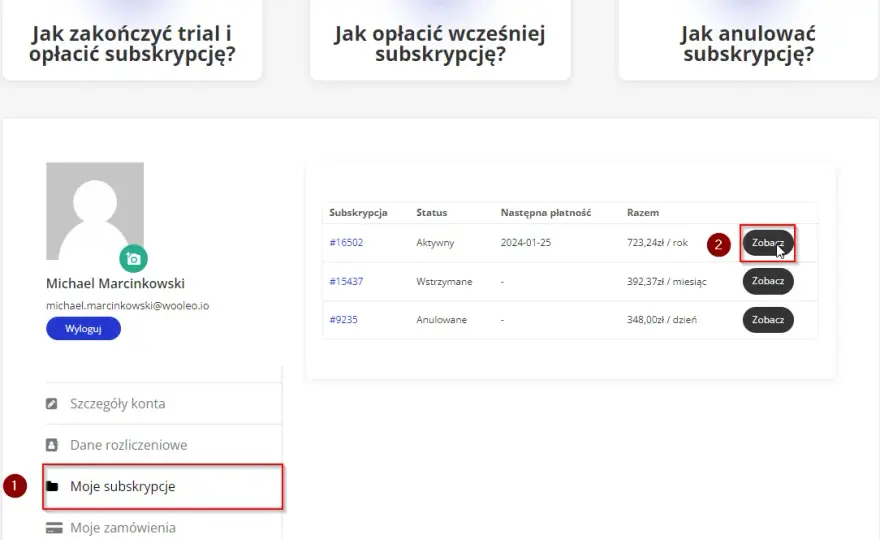Open 'Jak anulować subskrypcję?' card
This screenshot has width=880, height=540.
[748, 40]
